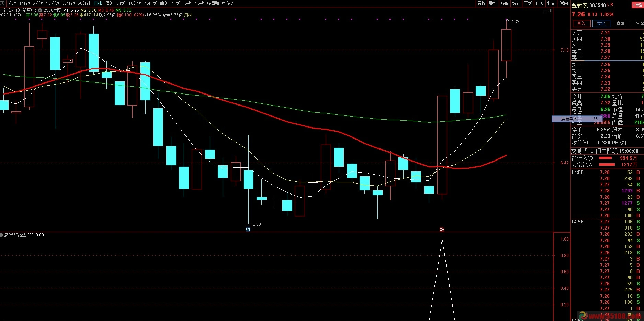Expand the 2560主图 indicator dropdown
Viewport: 644px width, 321px height.
pos(40,10)
